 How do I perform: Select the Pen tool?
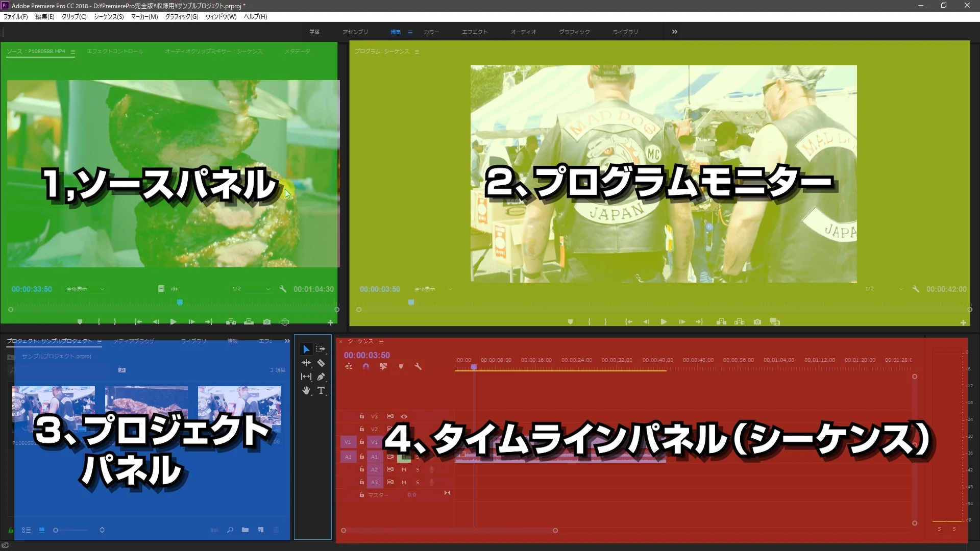322,377
